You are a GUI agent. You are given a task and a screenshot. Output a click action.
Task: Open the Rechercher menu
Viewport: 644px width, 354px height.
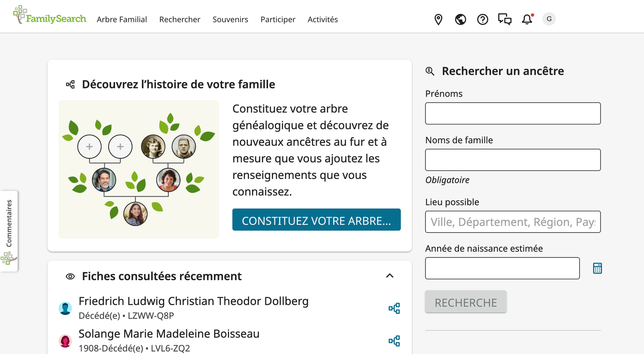[x=180, y=19]
